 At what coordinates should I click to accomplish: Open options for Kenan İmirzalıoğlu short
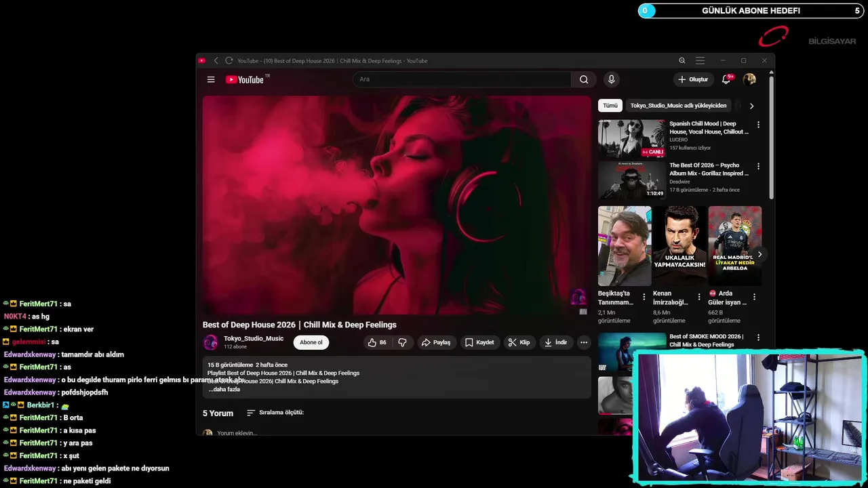pos(699,297)
